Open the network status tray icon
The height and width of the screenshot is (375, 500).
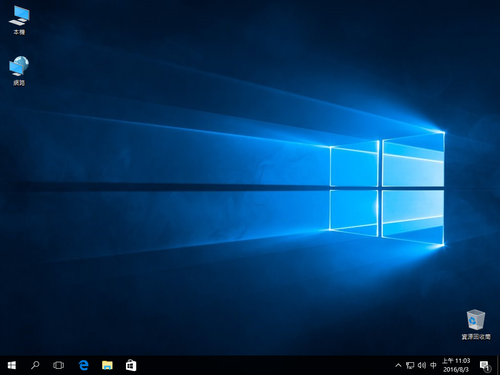pos(410,365)
